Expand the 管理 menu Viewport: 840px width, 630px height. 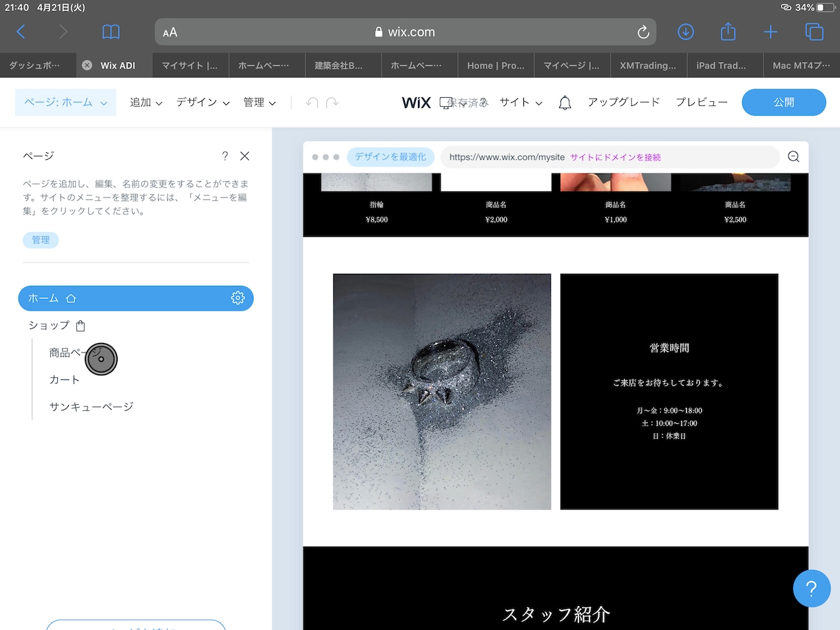(260, 103)
